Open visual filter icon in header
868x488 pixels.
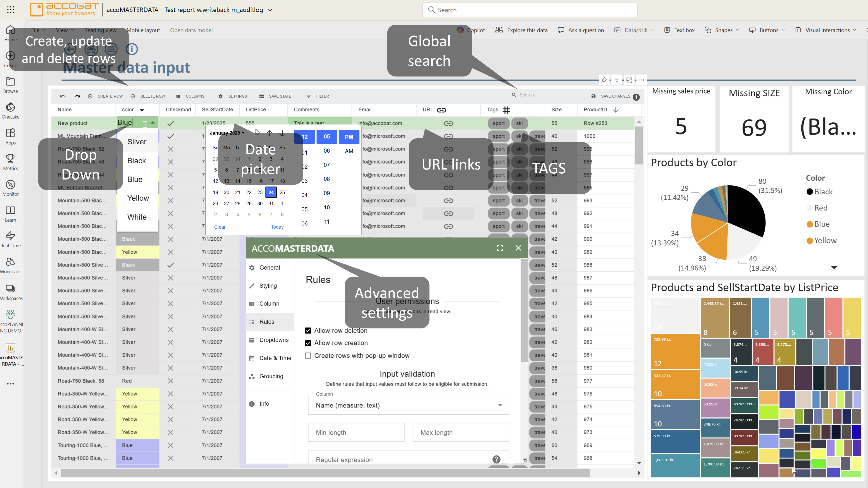click(x=616, y=80)
